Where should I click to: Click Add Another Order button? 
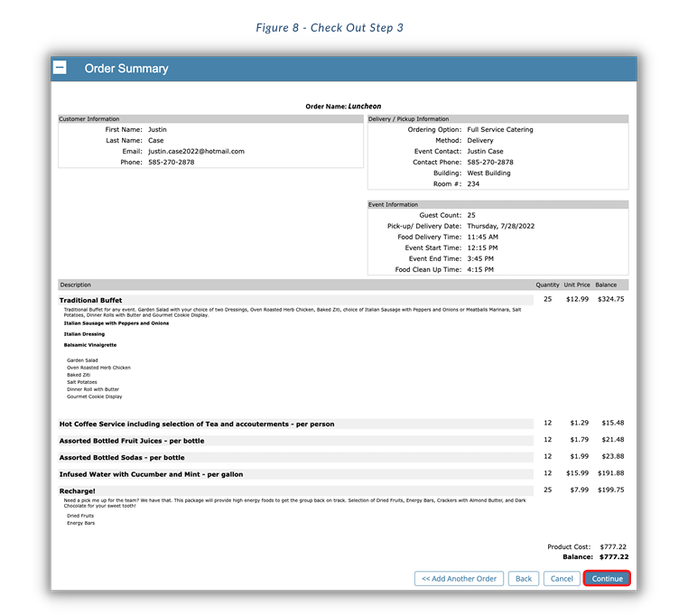coord(459,578)
